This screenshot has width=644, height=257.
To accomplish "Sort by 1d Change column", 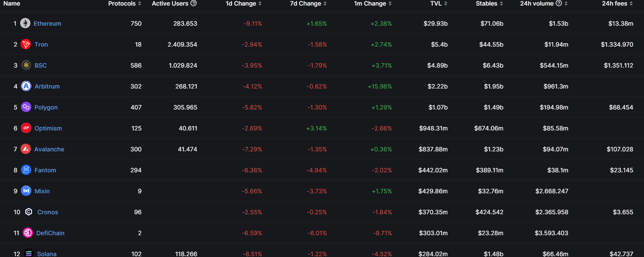I will [x=243, y=3].
